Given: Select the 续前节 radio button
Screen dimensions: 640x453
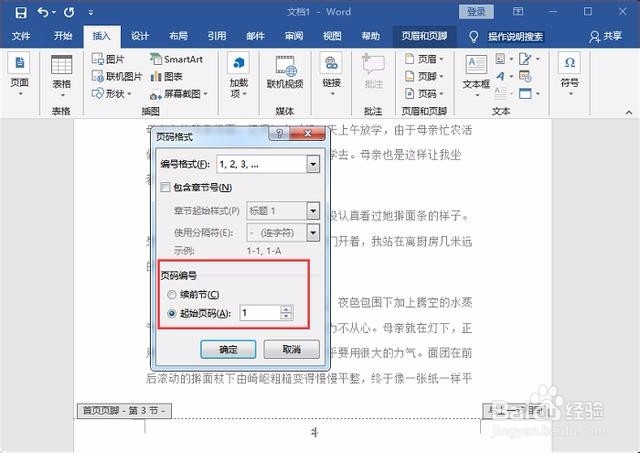Looking at the screenshot, I should tap(172, 295).
